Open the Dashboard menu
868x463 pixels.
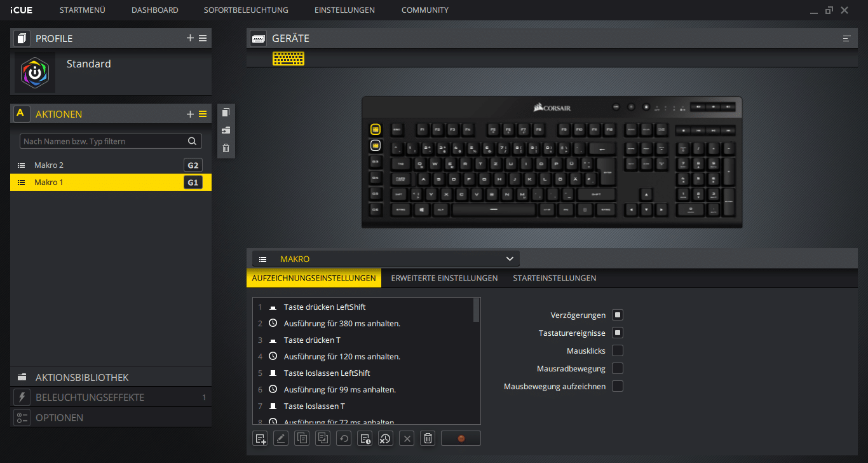coord(154,10)
